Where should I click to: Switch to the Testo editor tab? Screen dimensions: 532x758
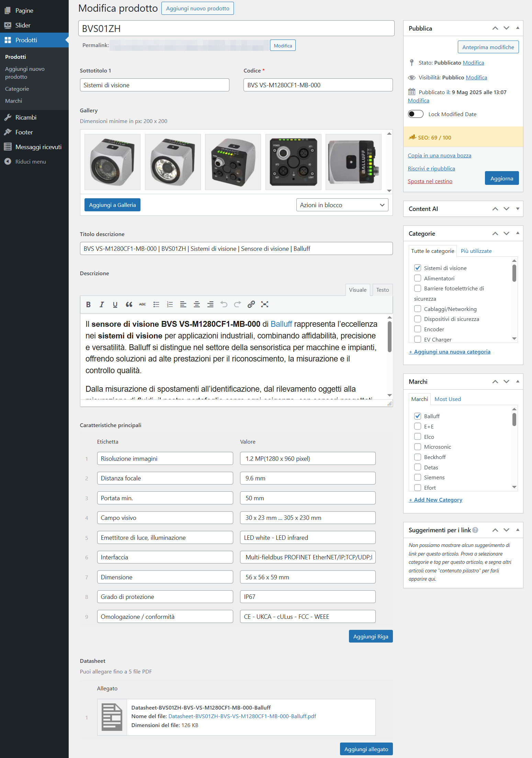(382, 290)
